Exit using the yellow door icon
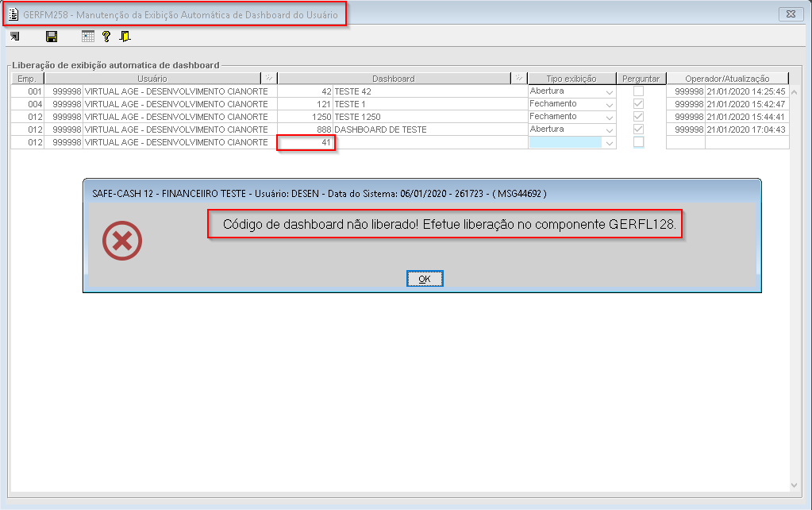 tap(125, 37)
